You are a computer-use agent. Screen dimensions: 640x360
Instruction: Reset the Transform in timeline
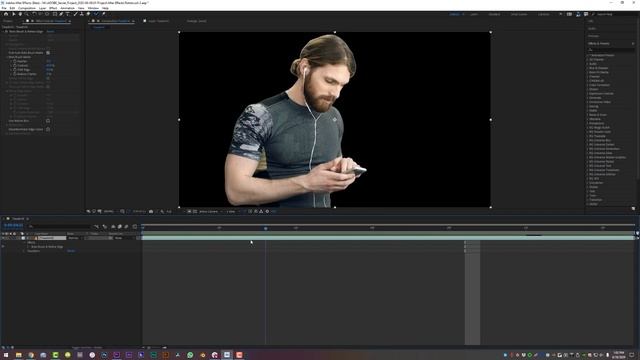click(x=71, y=251)
